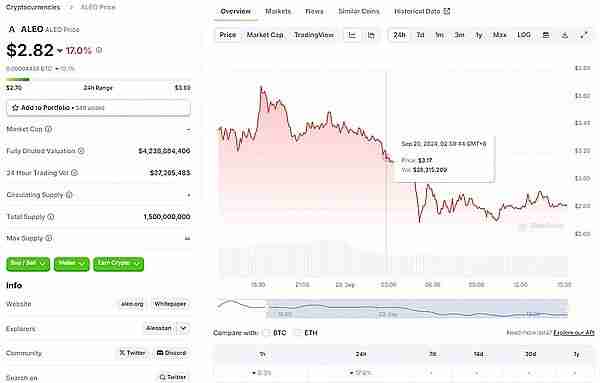Expand chart to fullscreen

tap(584, 35)
